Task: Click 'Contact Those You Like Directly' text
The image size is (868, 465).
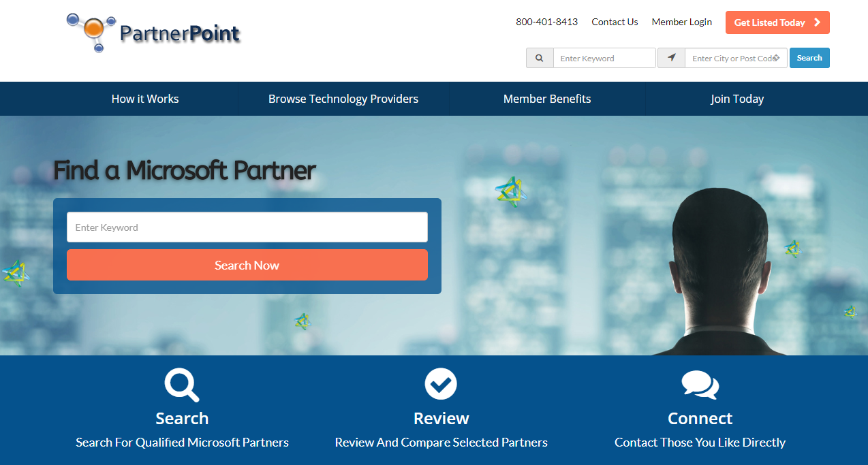Action: point(700,443)
